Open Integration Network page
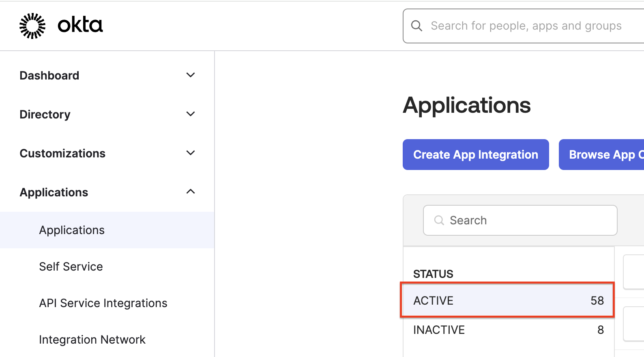This screenshot has width=644, height=357. coord(107,340)
